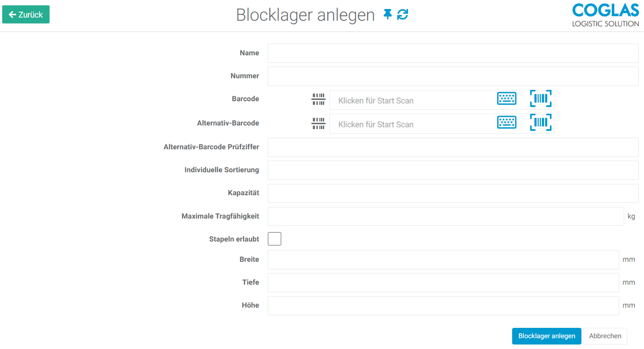Click the Maximale Tragfähigkeit field

click(445, 216)
